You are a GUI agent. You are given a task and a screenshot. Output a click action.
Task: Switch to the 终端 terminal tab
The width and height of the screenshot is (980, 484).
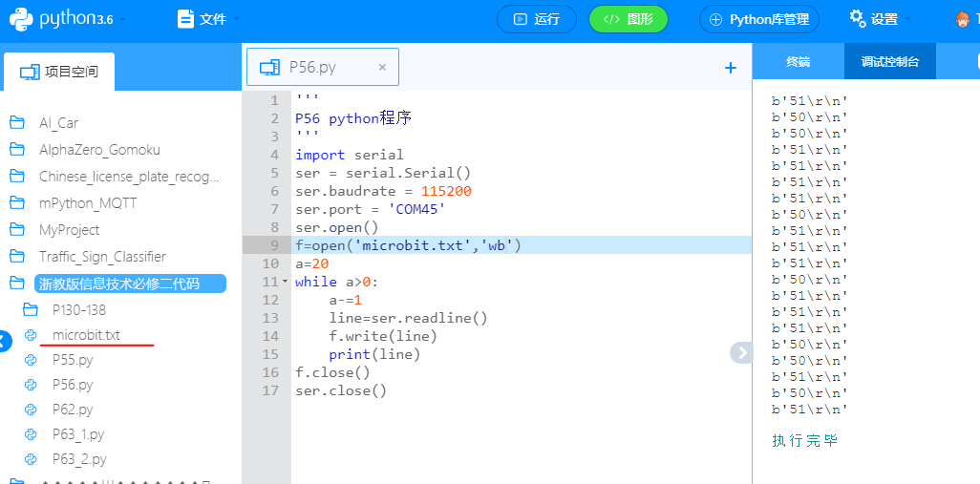[798, 61]
